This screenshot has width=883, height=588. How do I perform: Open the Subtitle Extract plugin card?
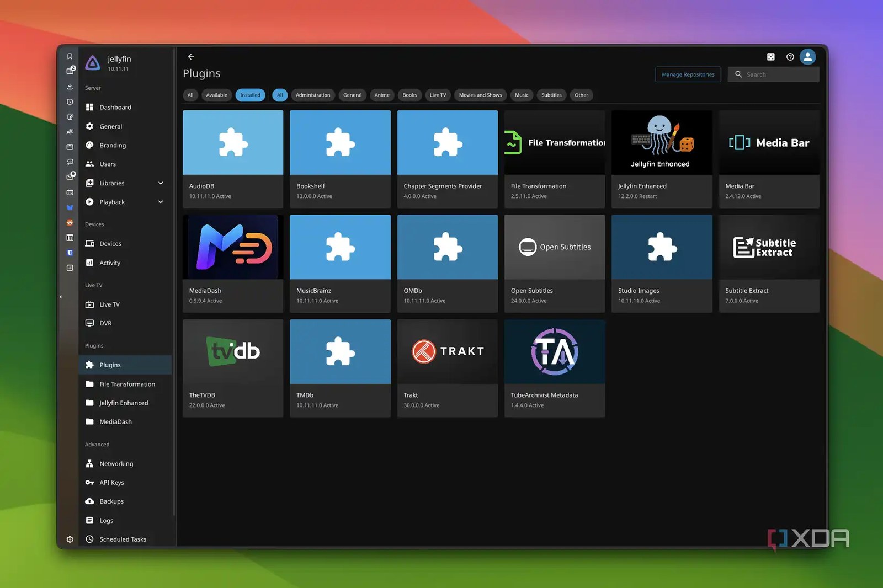(x=769, y=264)
